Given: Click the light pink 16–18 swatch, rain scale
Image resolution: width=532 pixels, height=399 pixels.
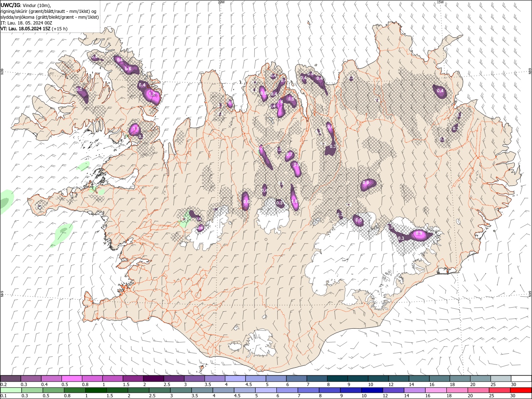Looking at the screenshot, I should tap(435, 390).
